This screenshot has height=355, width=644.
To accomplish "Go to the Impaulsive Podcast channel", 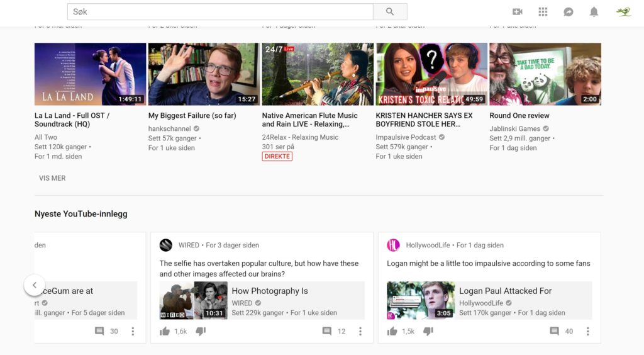I will click(x=406, y=137).
